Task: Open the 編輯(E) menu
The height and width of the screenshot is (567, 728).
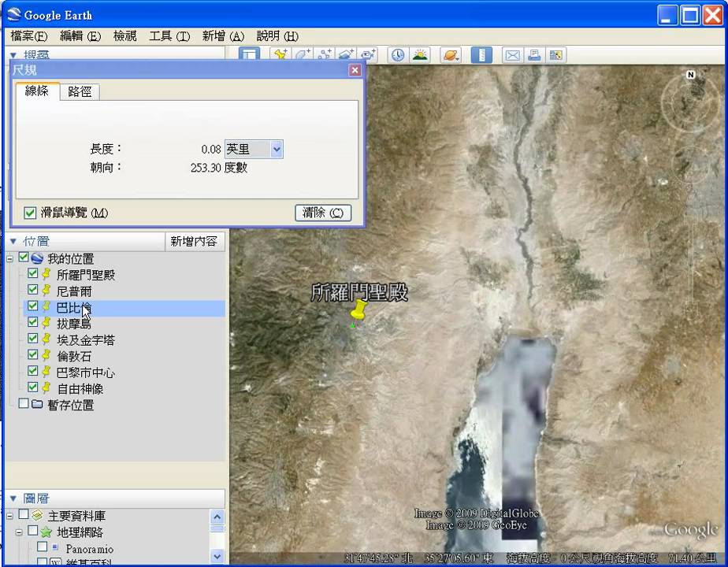Action: [80, 36]
